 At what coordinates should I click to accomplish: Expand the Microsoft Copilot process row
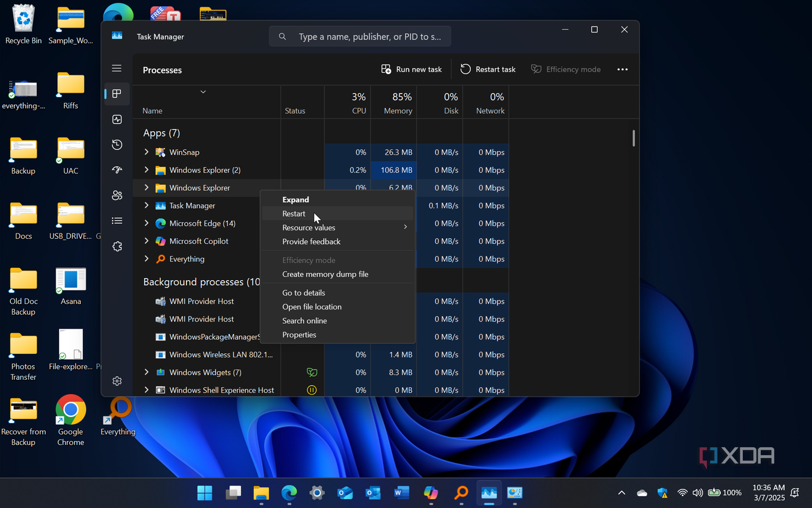point(146,241)
